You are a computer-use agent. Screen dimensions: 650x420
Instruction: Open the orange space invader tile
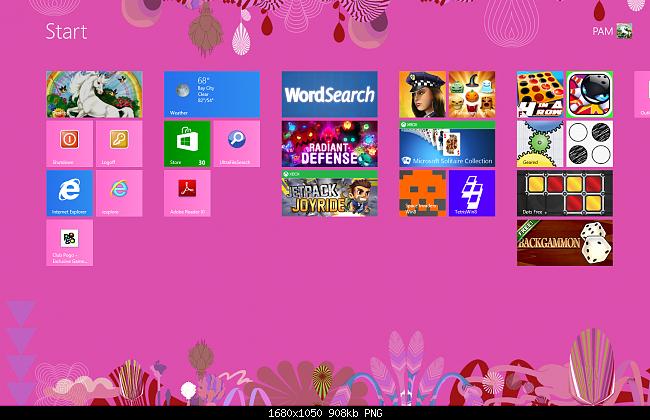pos(422,193)
